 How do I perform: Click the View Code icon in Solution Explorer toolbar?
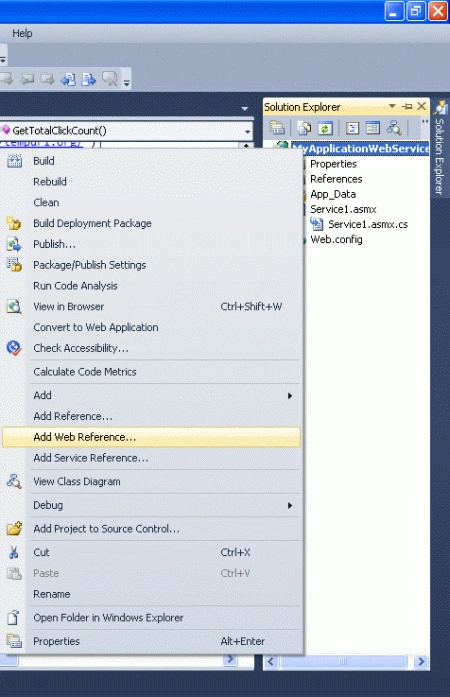tap(352, 128)
